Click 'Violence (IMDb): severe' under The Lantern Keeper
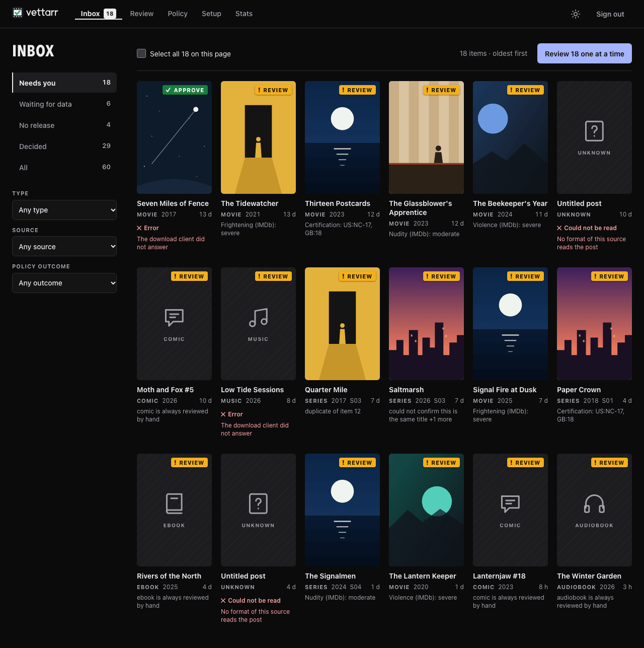The width and height of the screenshot is (644, 648). pos(423,598)
